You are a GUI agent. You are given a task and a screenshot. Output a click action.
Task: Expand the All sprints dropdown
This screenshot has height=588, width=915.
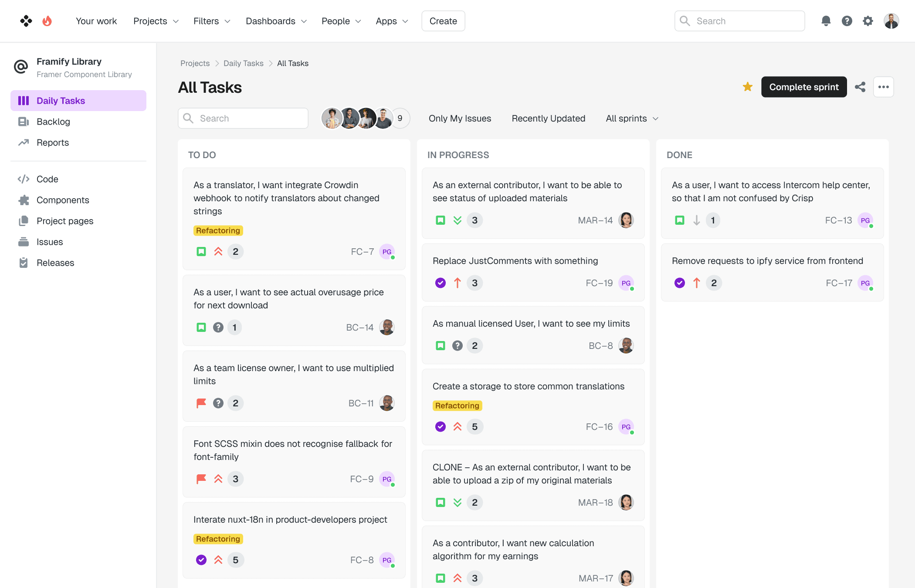click(631, 118)
